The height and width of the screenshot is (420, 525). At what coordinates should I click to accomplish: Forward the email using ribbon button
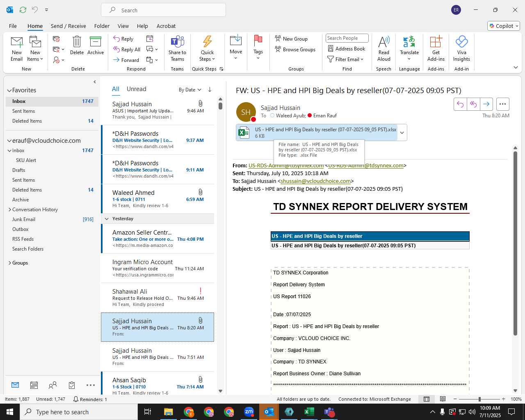tap(126, 60)
